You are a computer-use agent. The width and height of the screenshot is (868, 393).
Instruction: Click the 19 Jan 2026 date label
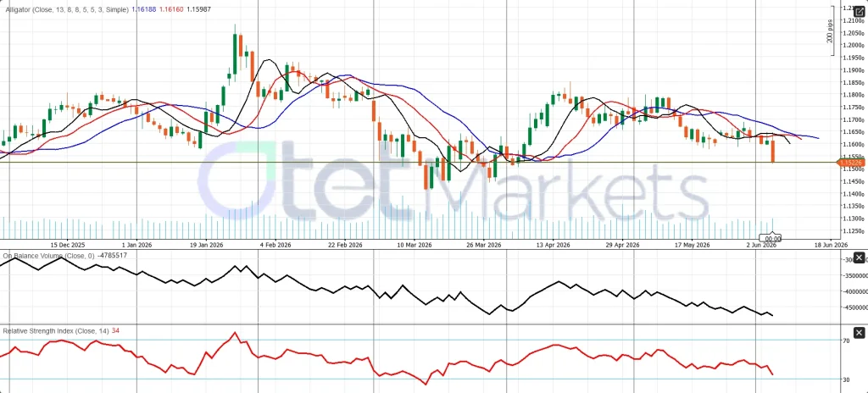pos(205,245)
